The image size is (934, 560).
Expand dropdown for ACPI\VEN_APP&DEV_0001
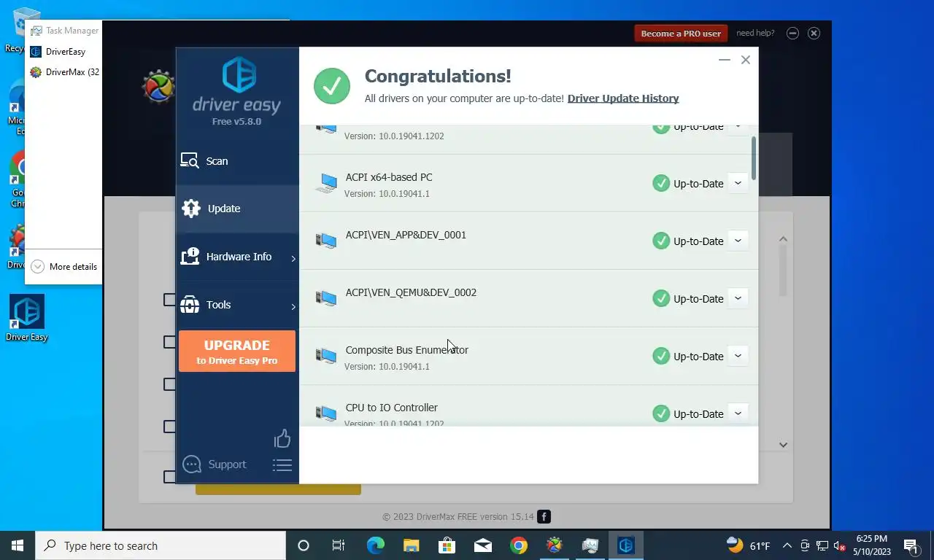coord(738,241)
